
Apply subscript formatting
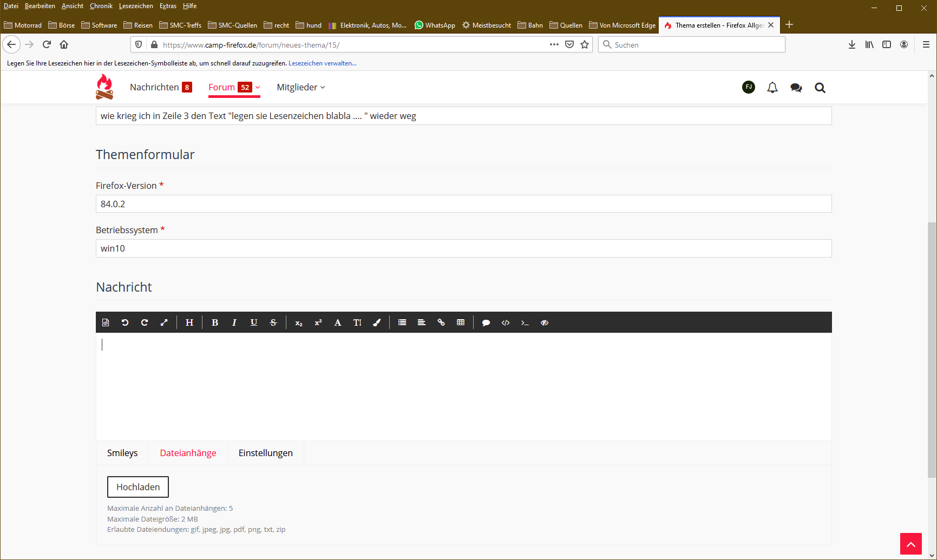click(x=299, y=322)
